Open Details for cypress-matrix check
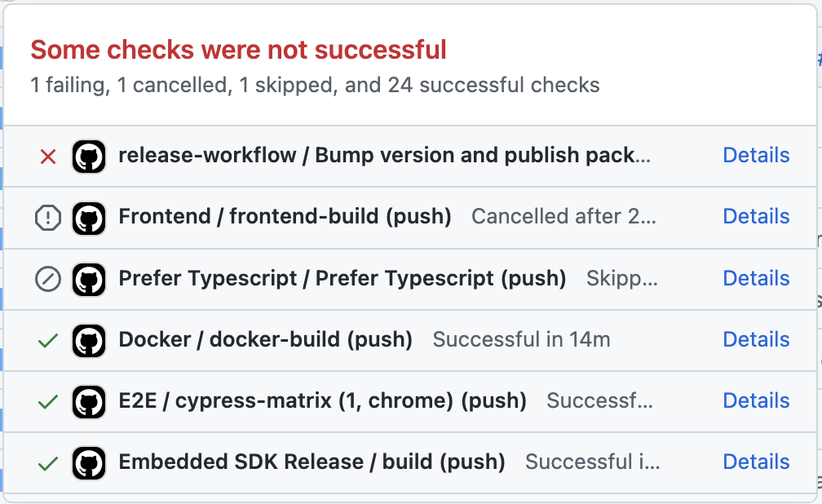The width and height of the screenshot is (822, 504). [x=756, y=400]
